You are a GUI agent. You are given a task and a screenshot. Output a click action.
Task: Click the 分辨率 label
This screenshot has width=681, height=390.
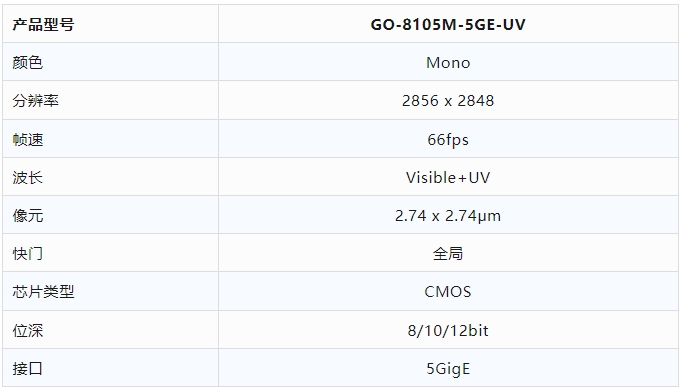pyautogui.click(x=36, y=101)
